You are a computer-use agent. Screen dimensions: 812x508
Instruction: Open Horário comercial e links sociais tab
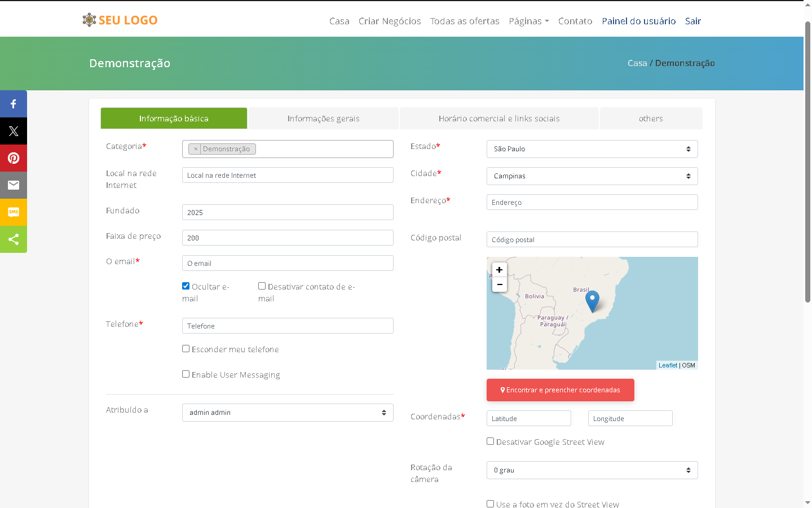[498, 119]
